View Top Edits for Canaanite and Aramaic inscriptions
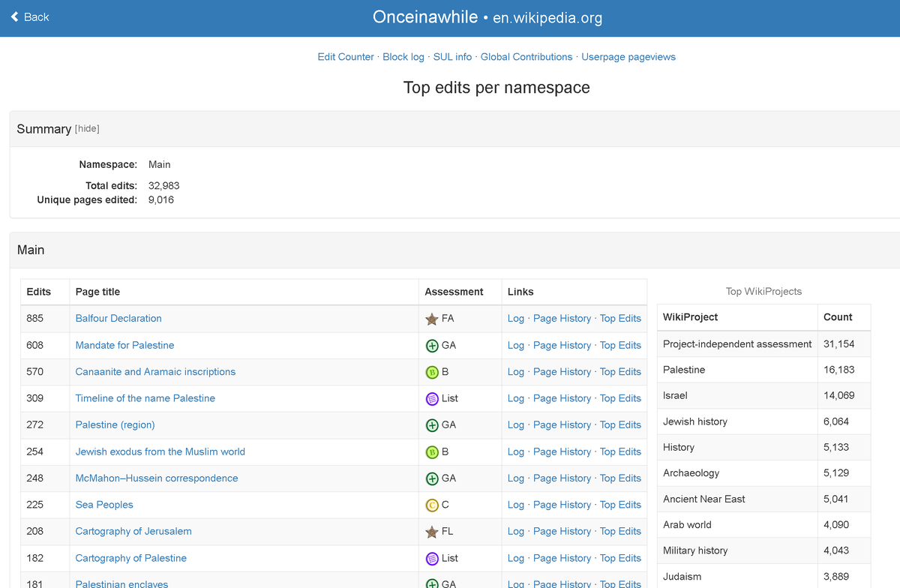The width and height of the screenshot is (900, 588). tap(620, 371)
